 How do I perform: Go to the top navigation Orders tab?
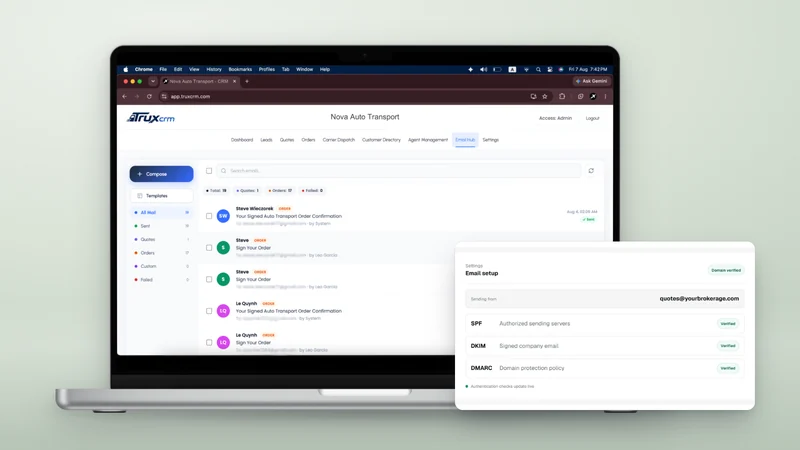click(308, 140)
